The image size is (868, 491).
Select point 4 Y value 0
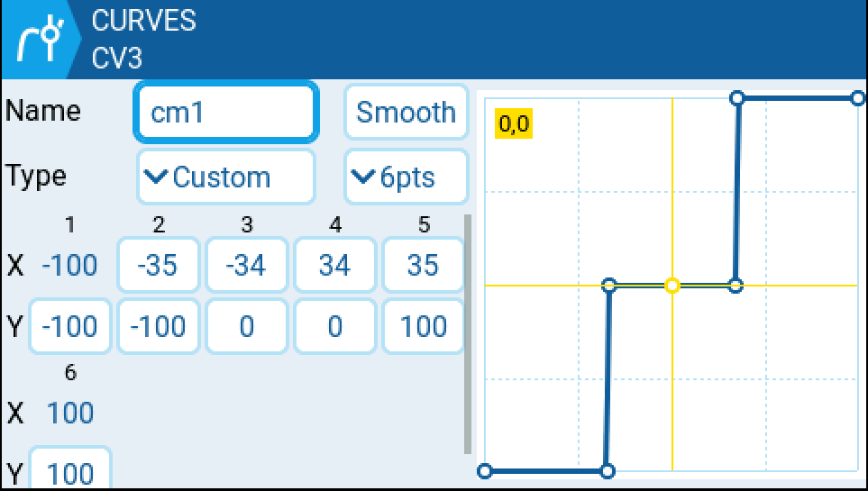tap(334, 325)
